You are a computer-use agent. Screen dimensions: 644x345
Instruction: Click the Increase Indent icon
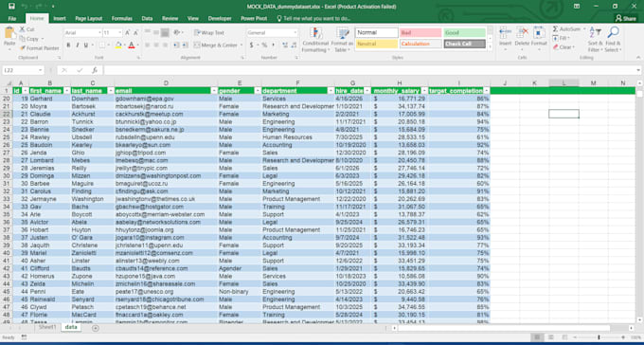click(x=186, y=45)
